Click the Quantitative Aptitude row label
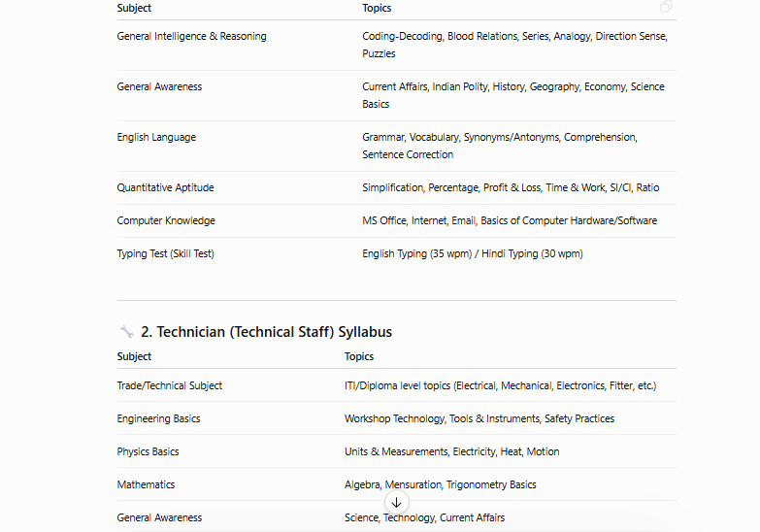760x532 pixels. click(x=165, y=187)
